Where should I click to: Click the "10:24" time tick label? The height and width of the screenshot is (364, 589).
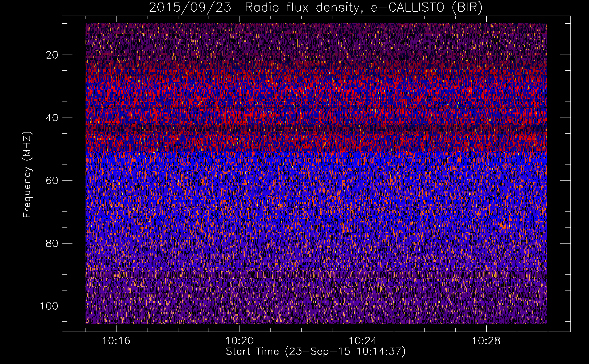pyautogui.click(x=363, y=341)
